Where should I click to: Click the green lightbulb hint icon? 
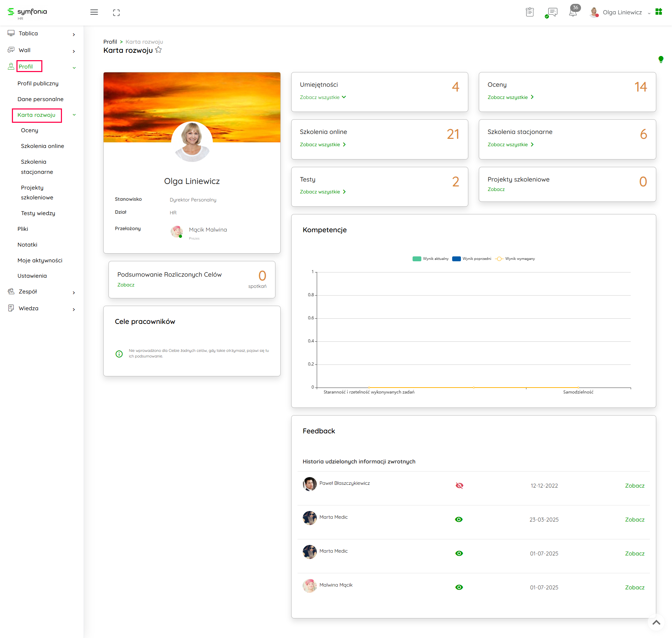pyautogui.click(x=660, y=59)
